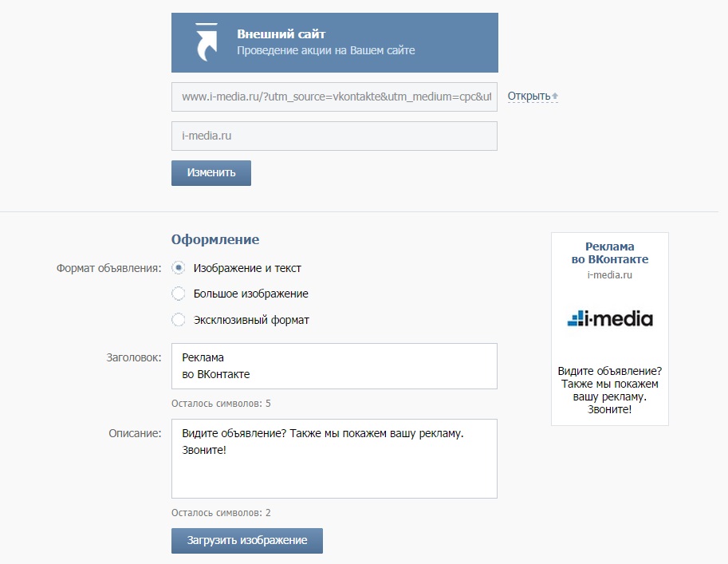Select the Изображение и текст format

(179, 268)
